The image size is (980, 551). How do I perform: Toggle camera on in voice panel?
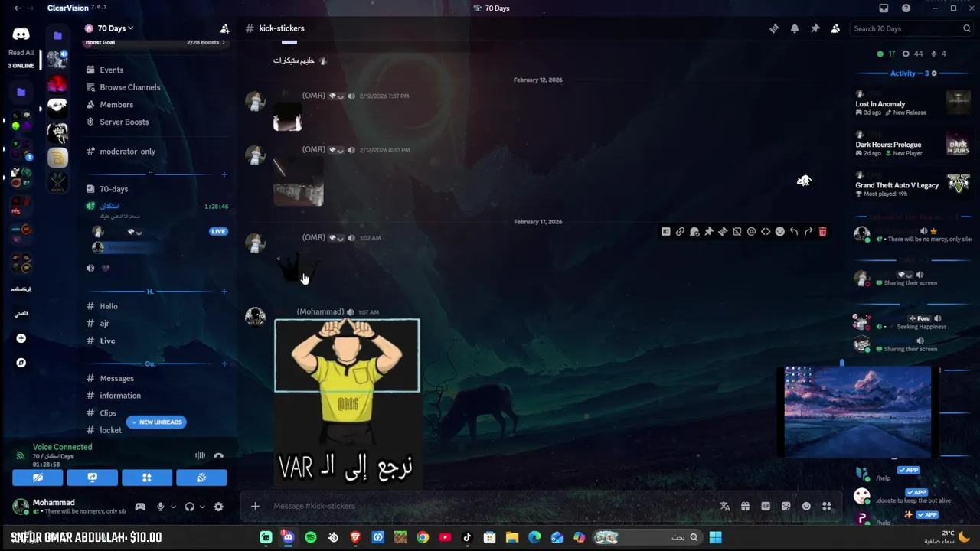coord(38,478)
